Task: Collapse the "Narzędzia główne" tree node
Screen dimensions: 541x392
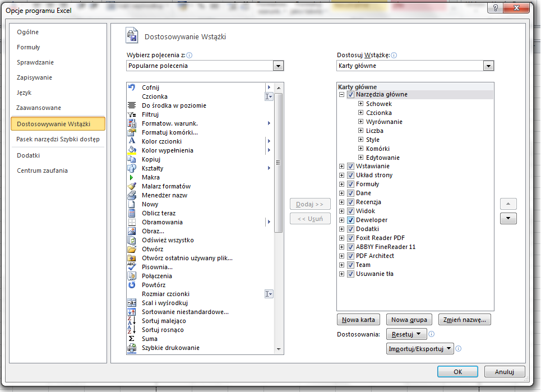Action: click(x=342, y=94)
